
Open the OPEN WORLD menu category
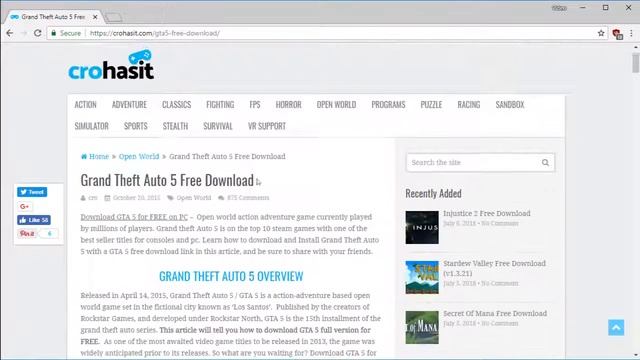pos(336,104)
